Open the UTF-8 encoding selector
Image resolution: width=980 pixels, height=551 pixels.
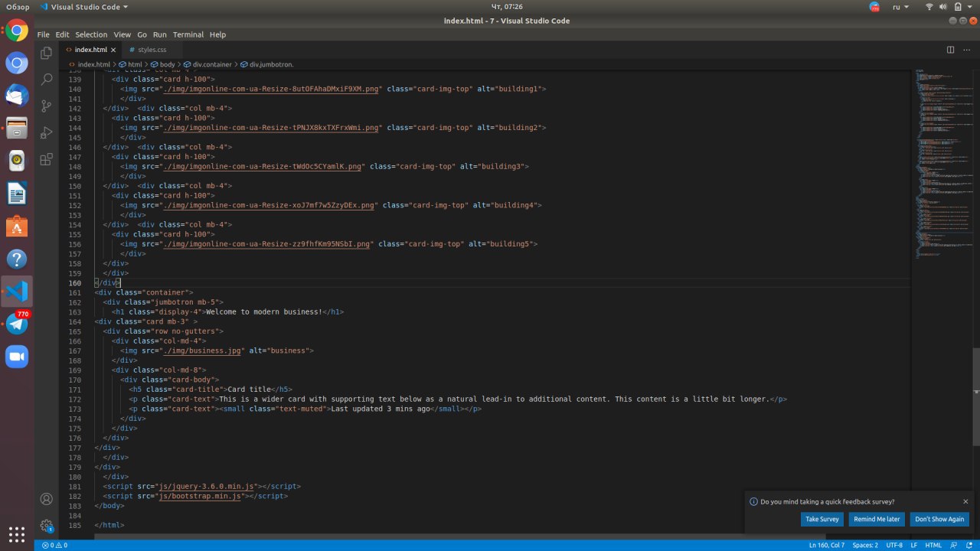click(894, 545)
